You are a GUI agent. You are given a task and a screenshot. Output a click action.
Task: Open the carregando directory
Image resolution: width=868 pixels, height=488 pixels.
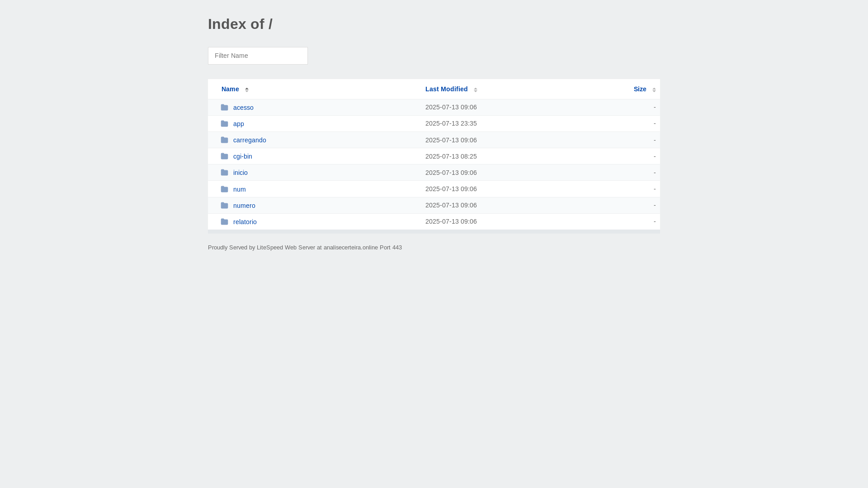[x=250, y=140]
